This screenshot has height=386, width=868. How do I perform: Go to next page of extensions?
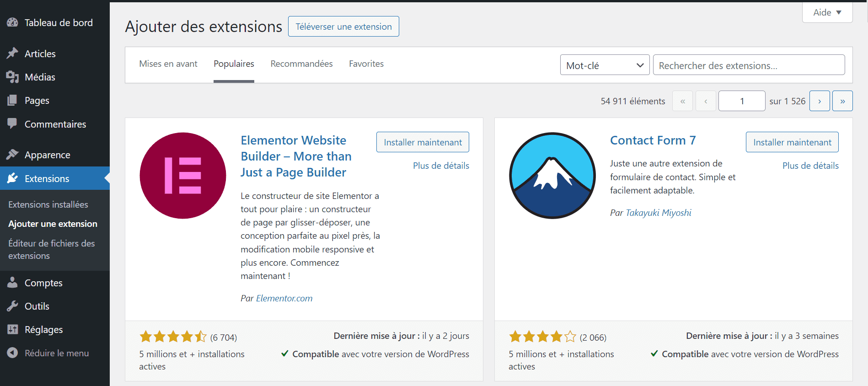[820, 101]
